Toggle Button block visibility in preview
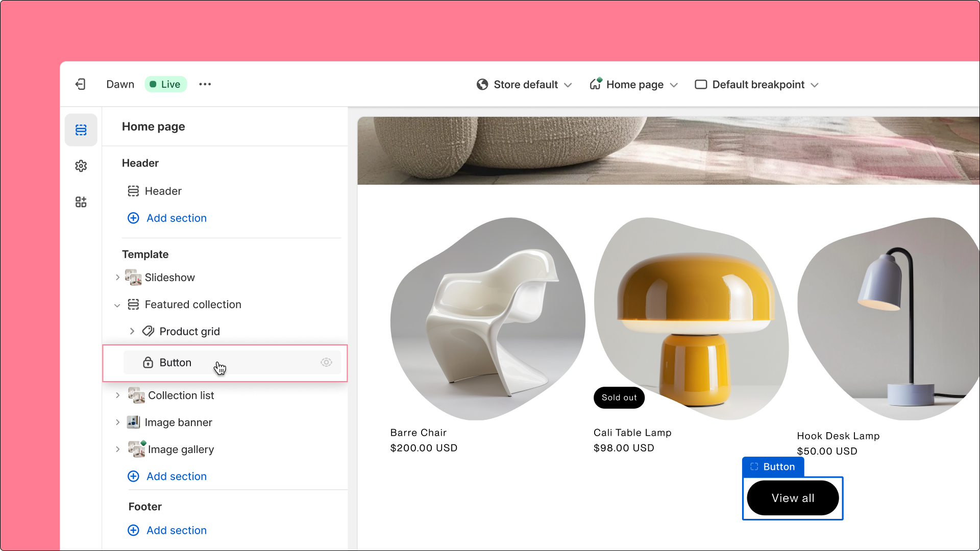The width and height of the screenshot is (980, 551). 327,362
